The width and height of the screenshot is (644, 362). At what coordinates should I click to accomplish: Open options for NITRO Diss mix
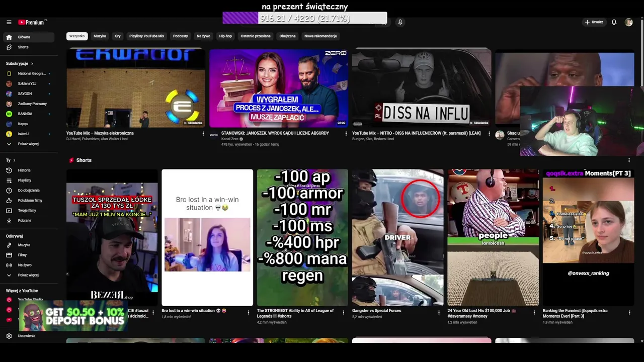click(489, 134)
